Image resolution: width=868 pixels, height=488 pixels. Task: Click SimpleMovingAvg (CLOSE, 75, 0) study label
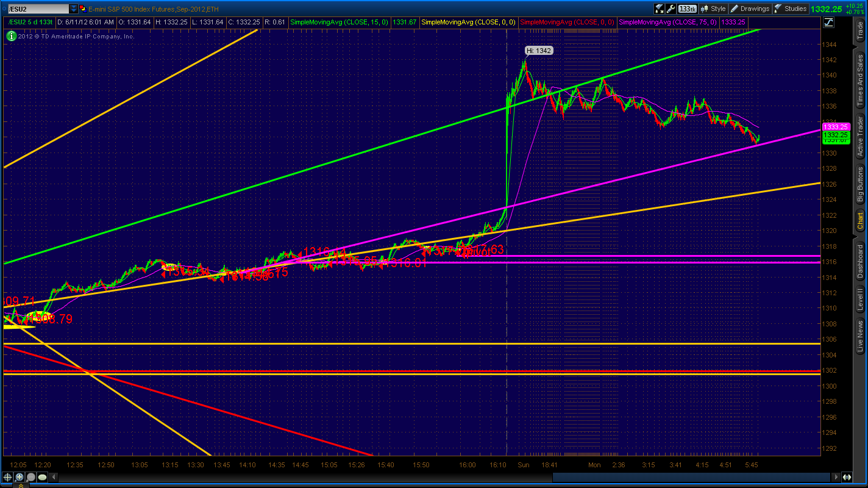(x=668, y=22)
